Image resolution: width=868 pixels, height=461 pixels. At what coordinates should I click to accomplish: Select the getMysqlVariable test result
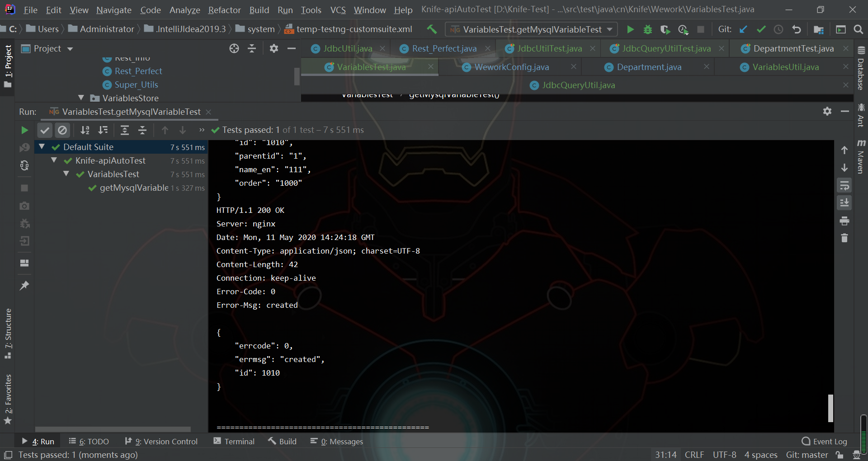point(134,188)
